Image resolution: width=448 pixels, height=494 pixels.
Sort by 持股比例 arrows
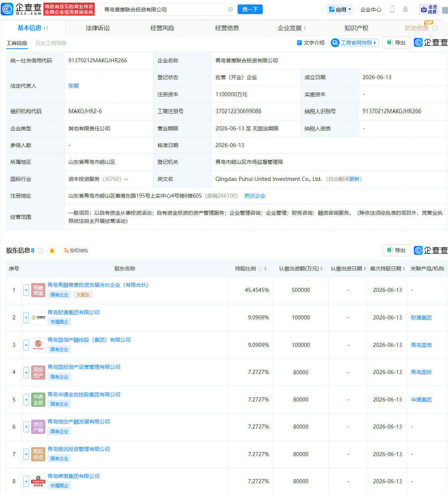(265, 269)
